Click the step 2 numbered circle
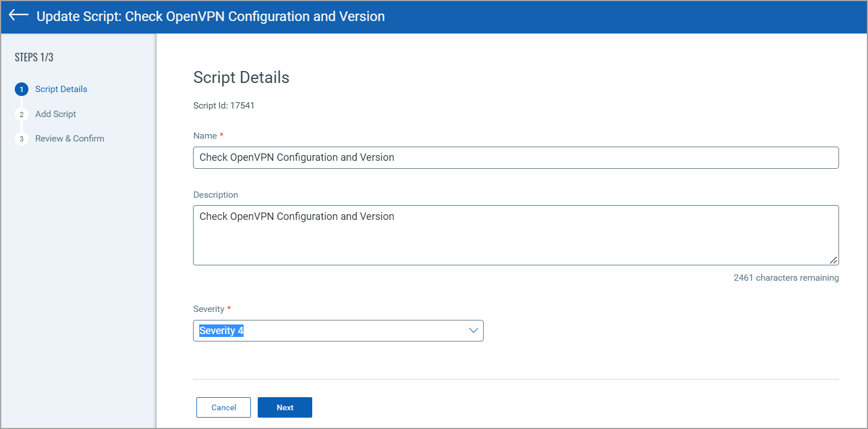 22,114
